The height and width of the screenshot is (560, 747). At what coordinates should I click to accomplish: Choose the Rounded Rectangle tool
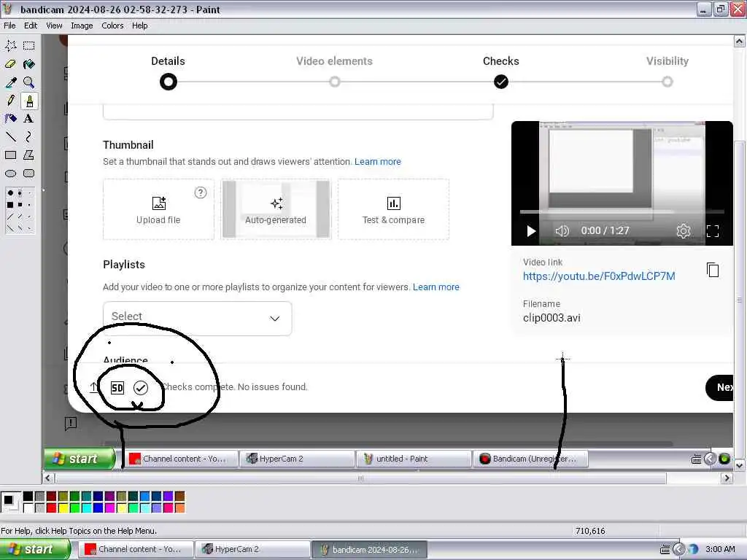[29, 174]
